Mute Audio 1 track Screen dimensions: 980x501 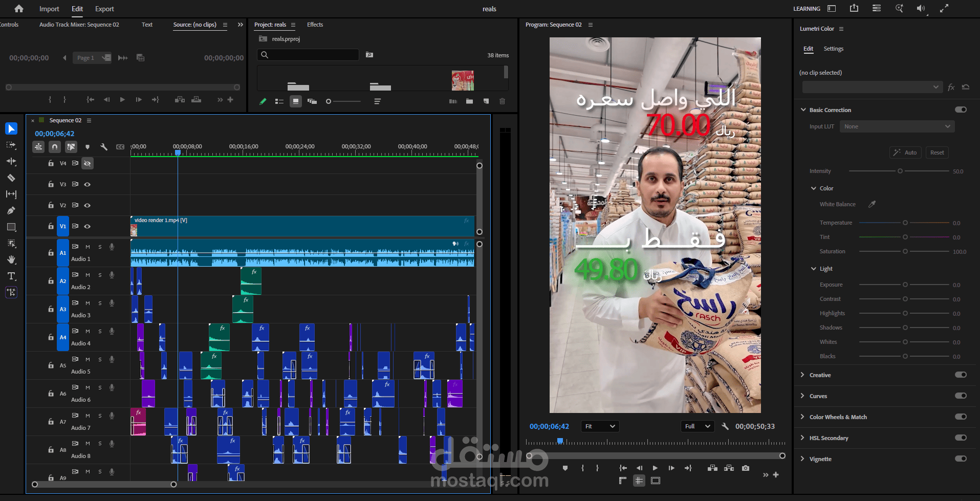pos(88,247)
